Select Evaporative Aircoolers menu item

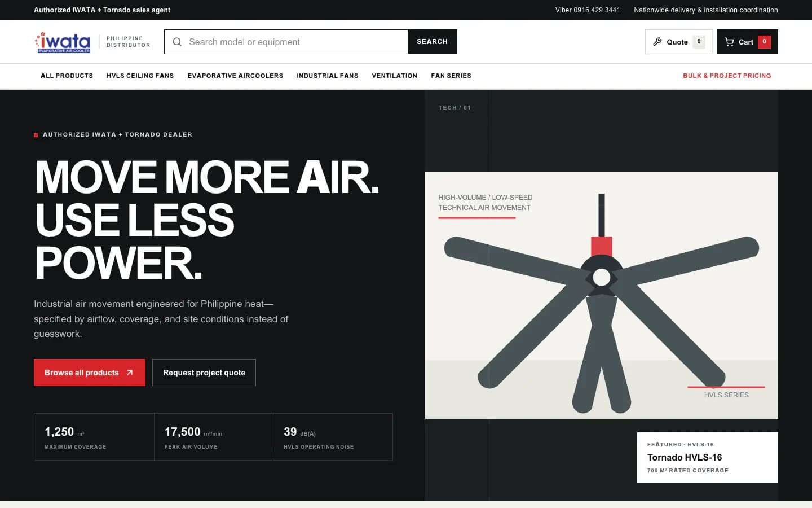(235, 76)
